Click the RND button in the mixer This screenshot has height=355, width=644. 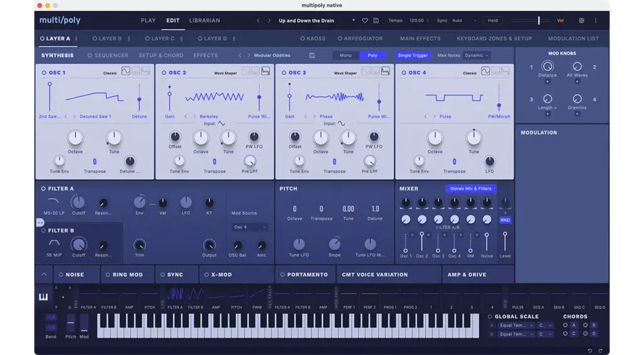(505, 220)
